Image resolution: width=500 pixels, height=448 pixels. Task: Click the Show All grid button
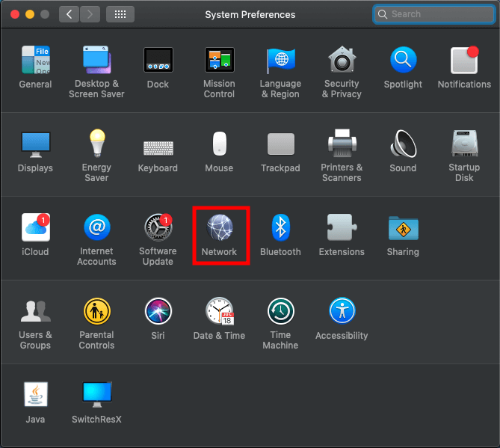(120, 14)
